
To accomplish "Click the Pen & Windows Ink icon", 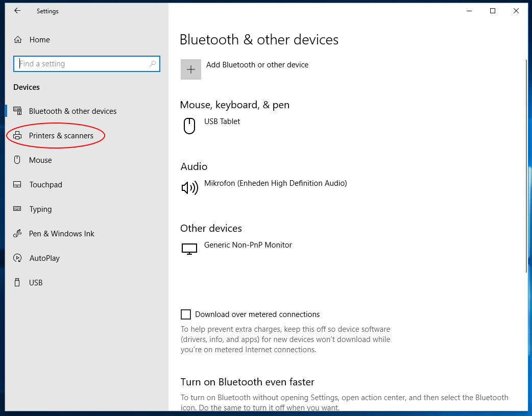I will 17,234.
